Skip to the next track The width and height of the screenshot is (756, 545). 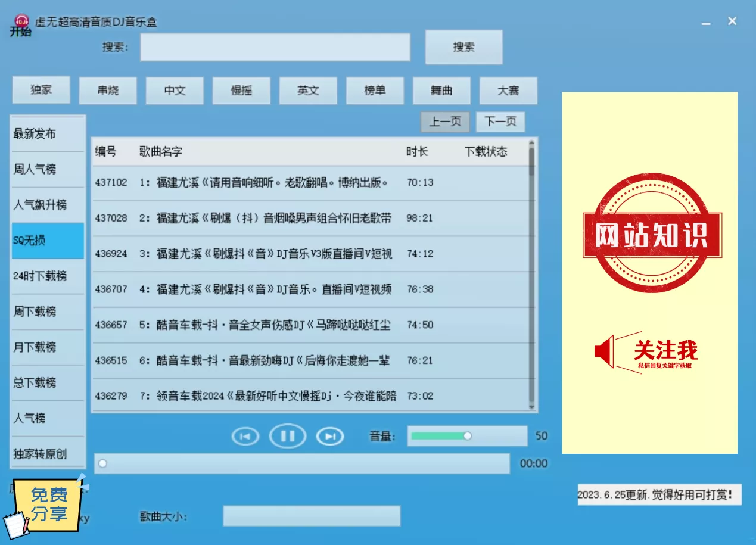(330, 437)
